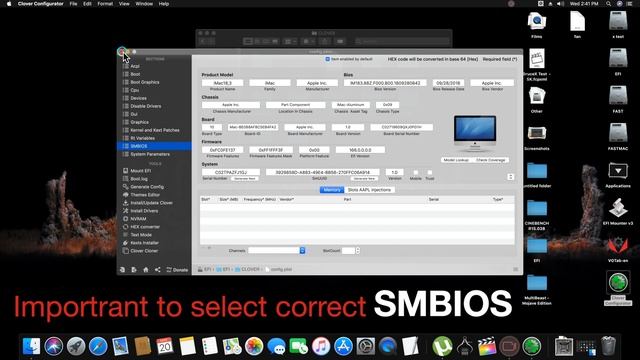
Task: Open Kernel and Kext Patches section
Action: tap(155, 130)
